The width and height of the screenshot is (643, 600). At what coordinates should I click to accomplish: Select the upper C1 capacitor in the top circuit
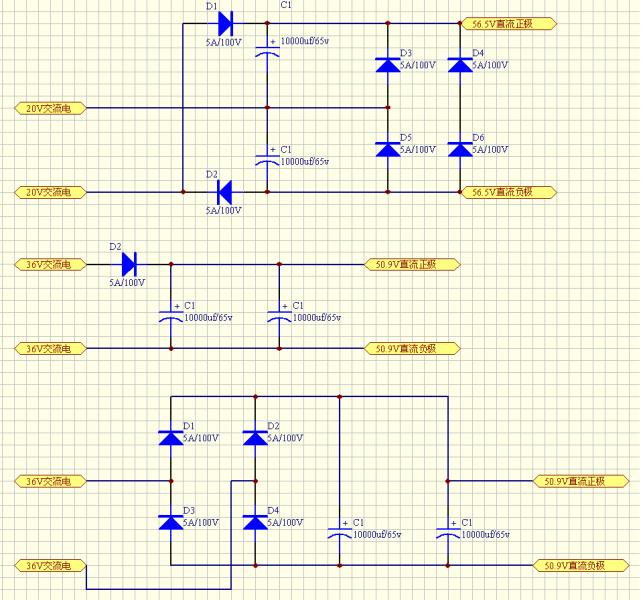click(x=267, y=48)
